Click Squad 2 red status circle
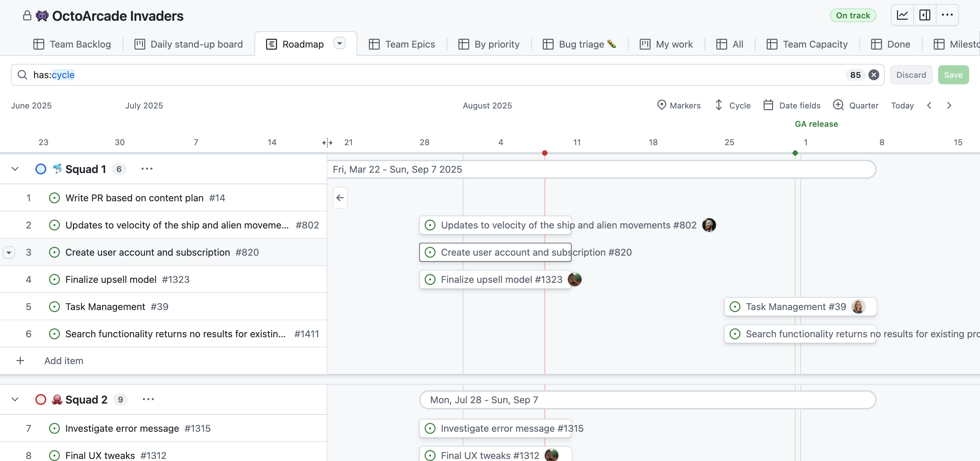 point(41,399)
